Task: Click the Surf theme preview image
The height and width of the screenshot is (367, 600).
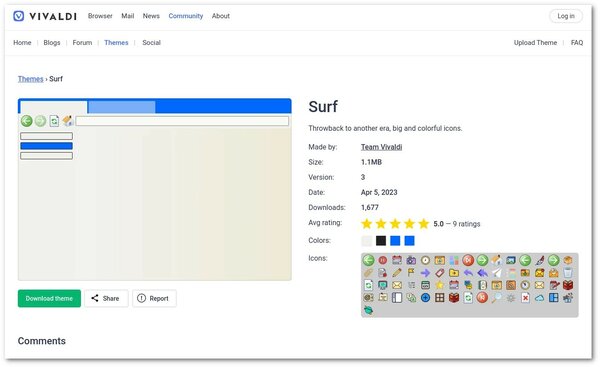Action: click(x=155, y=189)
